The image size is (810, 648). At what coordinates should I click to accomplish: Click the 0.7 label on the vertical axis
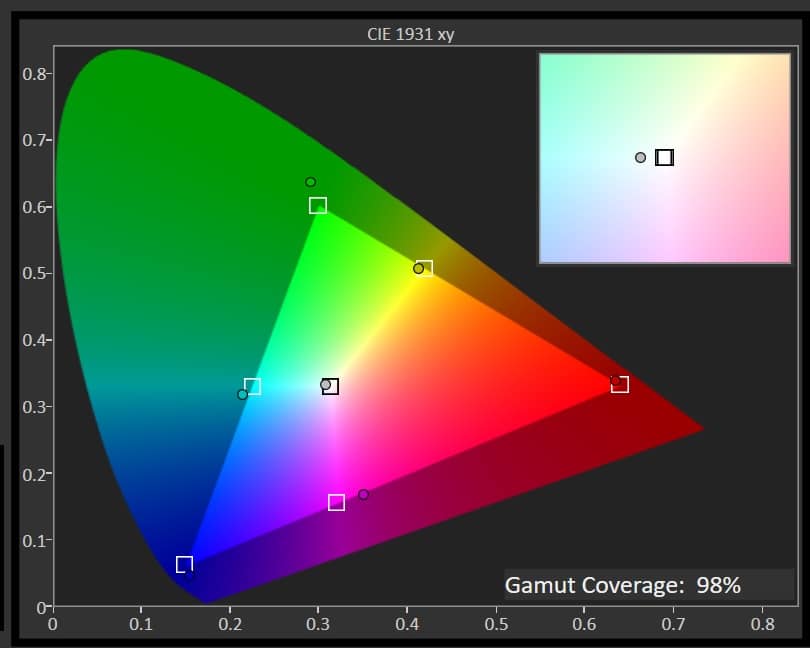(x=34, y=140)
